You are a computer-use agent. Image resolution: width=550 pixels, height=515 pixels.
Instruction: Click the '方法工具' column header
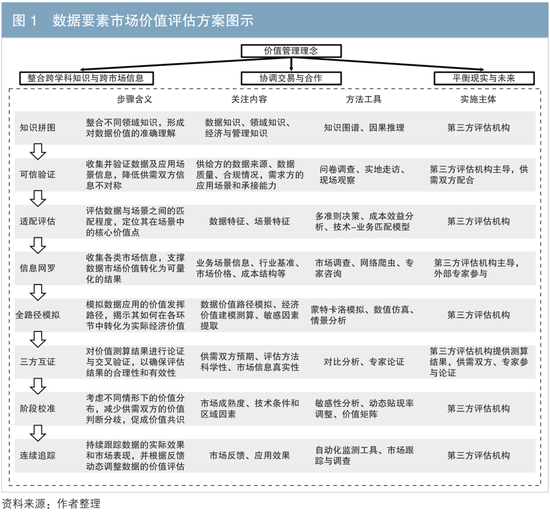coord(364,99)
